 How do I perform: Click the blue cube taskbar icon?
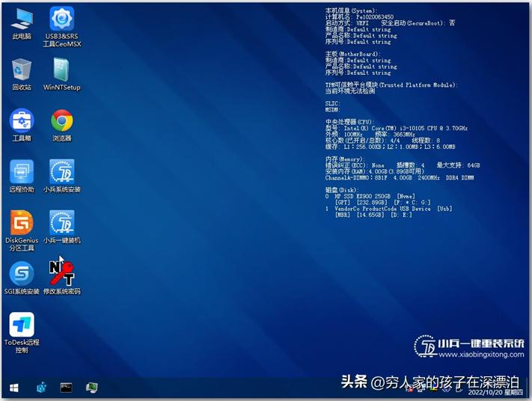click(x=41, y=388)
